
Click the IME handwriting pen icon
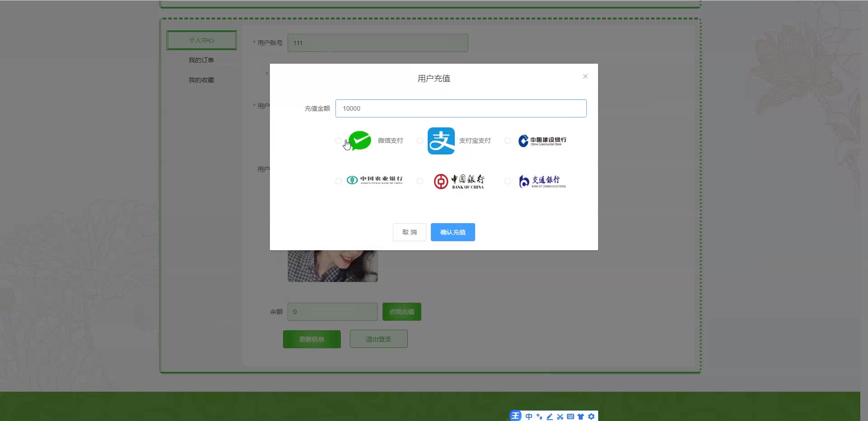(550, 416)
